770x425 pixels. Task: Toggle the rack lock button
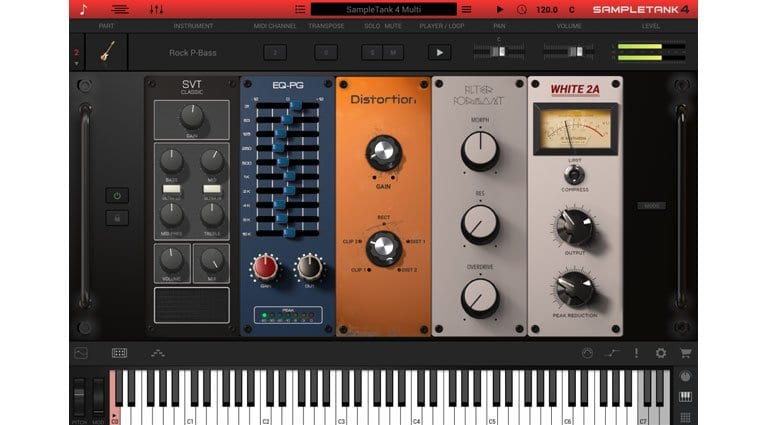click(x=117, y=218)
